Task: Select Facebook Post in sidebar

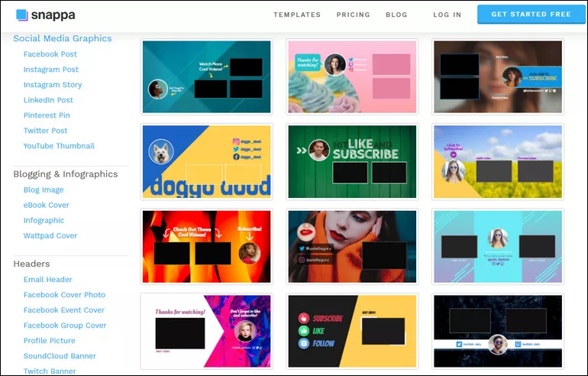Action: [50, 54]
